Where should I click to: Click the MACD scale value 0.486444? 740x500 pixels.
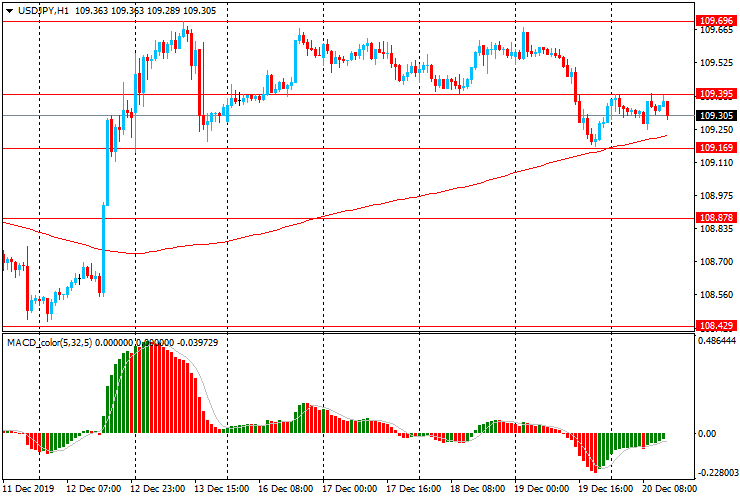(x=717, y=340)
